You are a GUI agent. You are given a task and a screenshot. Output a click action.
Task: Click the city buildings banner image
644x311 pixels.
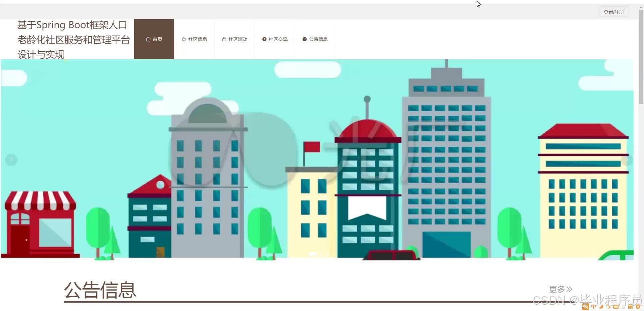tap(317, 160)
